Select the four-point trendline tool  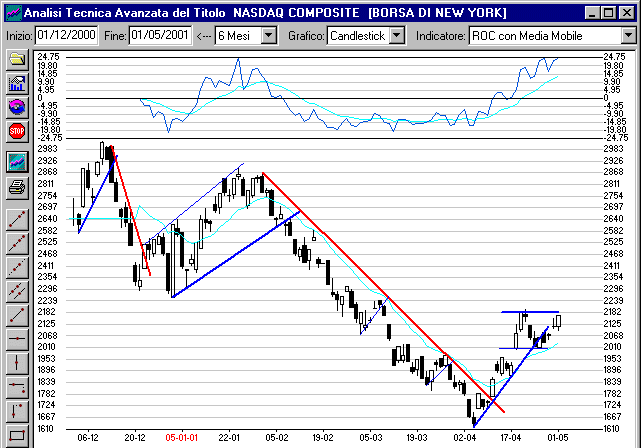click(x=17, y=244)
